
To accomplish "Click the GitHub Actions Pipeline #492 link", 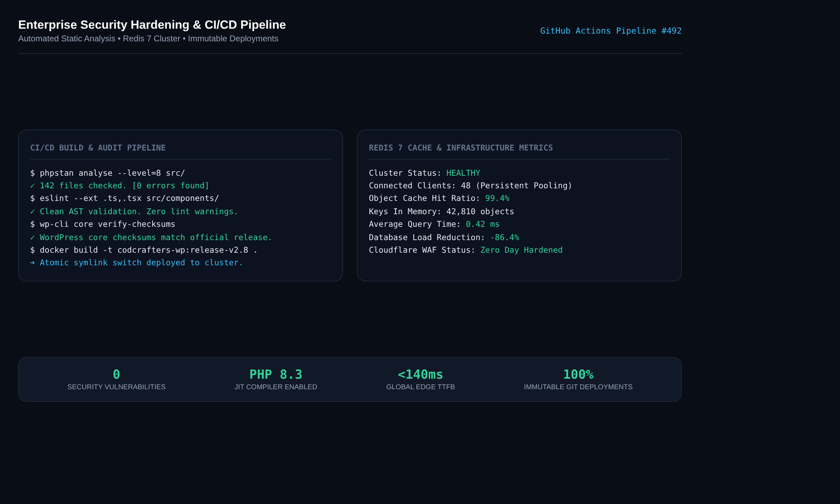I will tap(610, 31).
